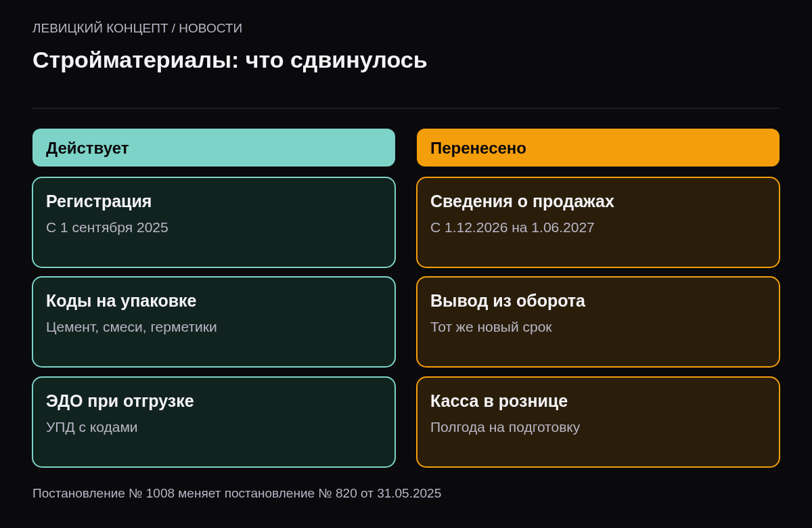Click the heading 'Стройматериалы: что сдвинулось'

click(x=230, y=60)
